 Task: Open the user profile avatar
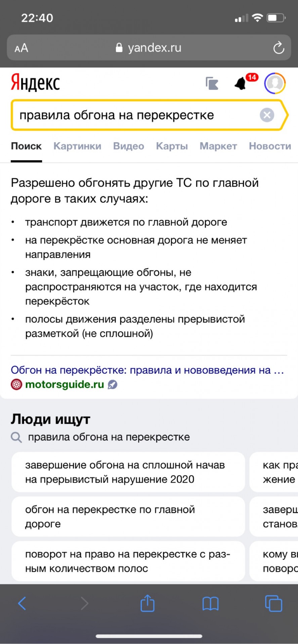click(275, 83)
